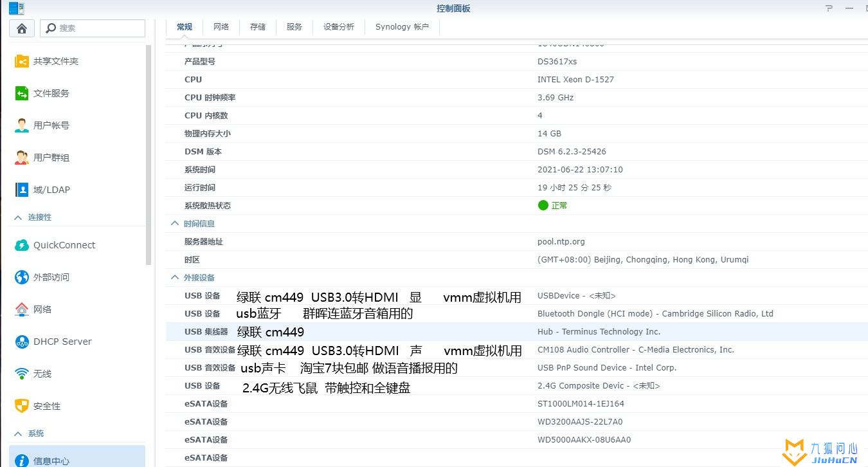Open 共享文件夹 shared folder icon
Screen dimensions: 868x467
coord(22,61)
